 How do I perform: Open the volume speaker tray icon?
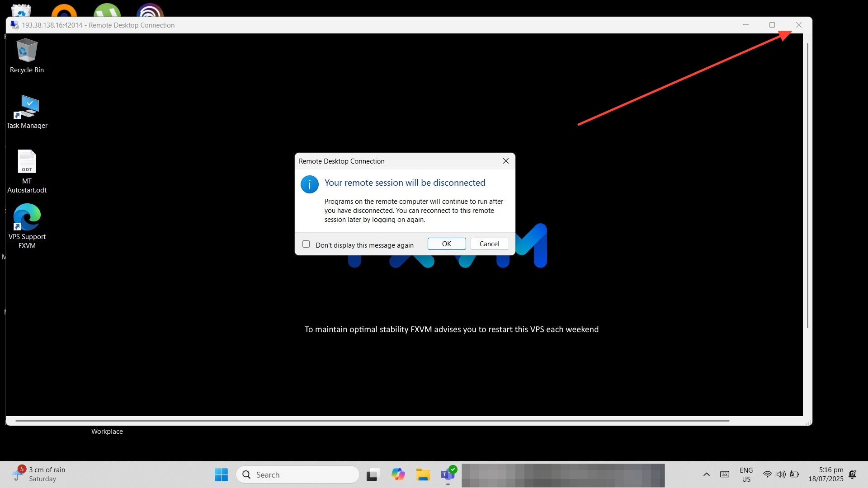pyautogui.click(x=781, y=474)
